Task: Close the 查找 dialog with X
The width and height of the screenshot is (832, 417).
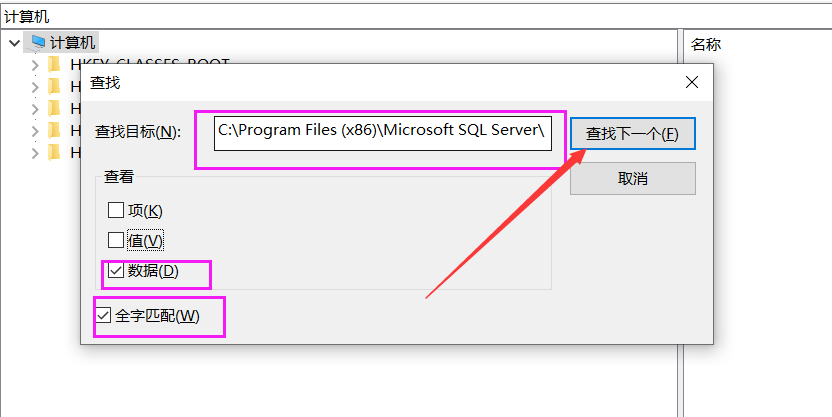Action: [692, 82]
